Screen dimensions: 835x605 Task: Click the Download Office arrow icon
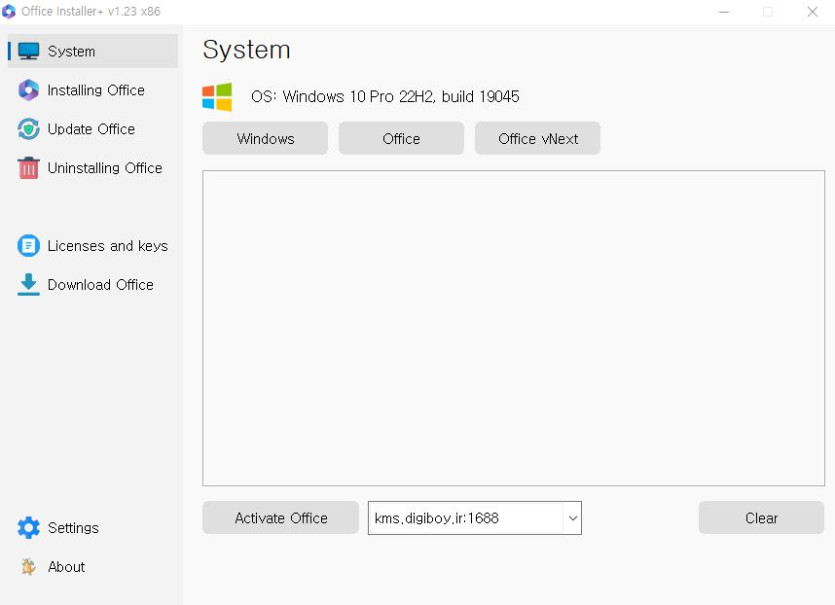pyautogui.click(x=29, y=284)
